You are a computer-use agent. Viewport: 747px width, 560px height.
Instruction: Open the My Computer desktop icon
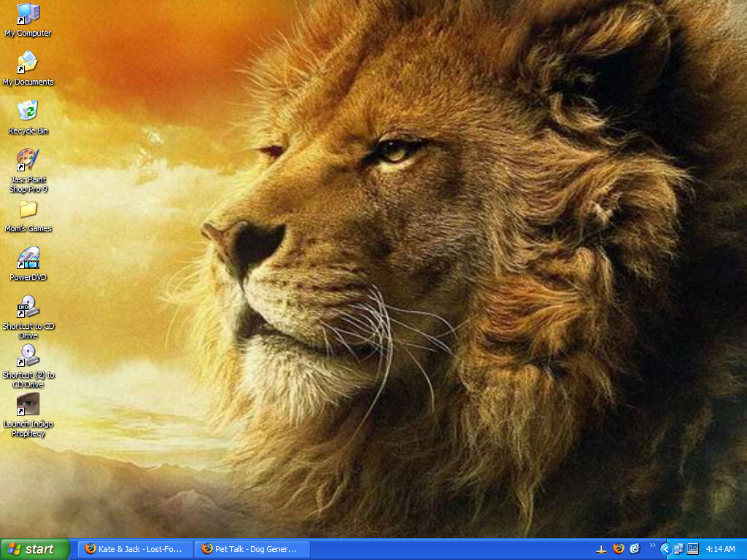(x=28, y=20)
